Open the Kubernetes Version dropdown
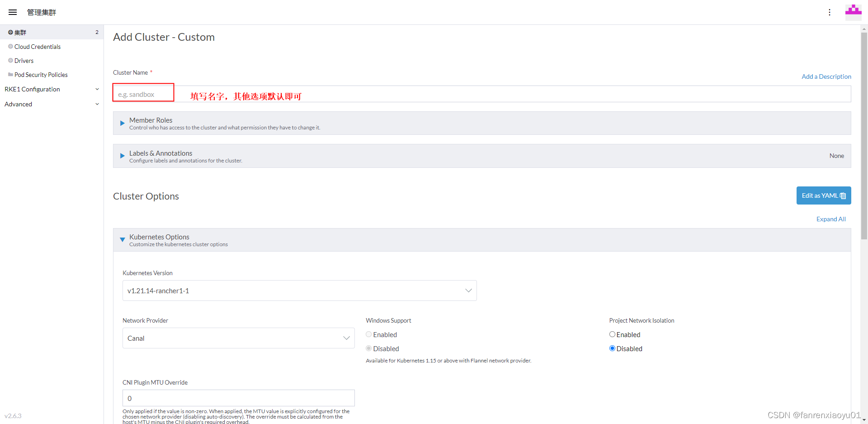The width and height of the screenshot is (868, 424). click(x=299, y=291)
